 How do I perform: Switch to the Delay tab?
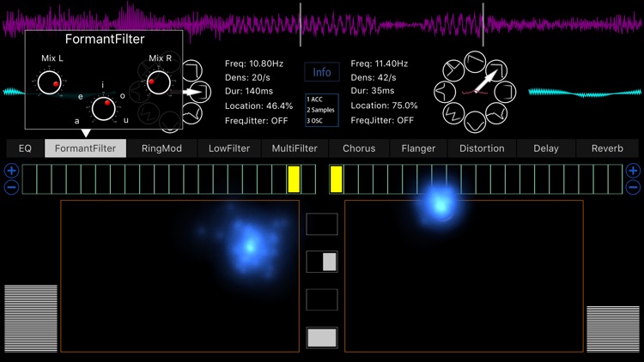click(x=546, y=148)
